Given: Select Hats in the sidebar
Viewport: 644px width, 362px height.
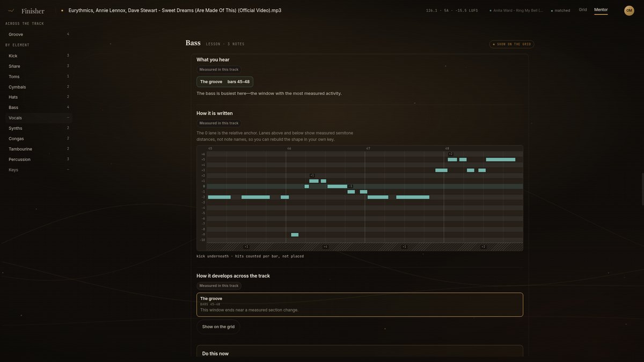Looking at the screenshot, I should [39, 97].
